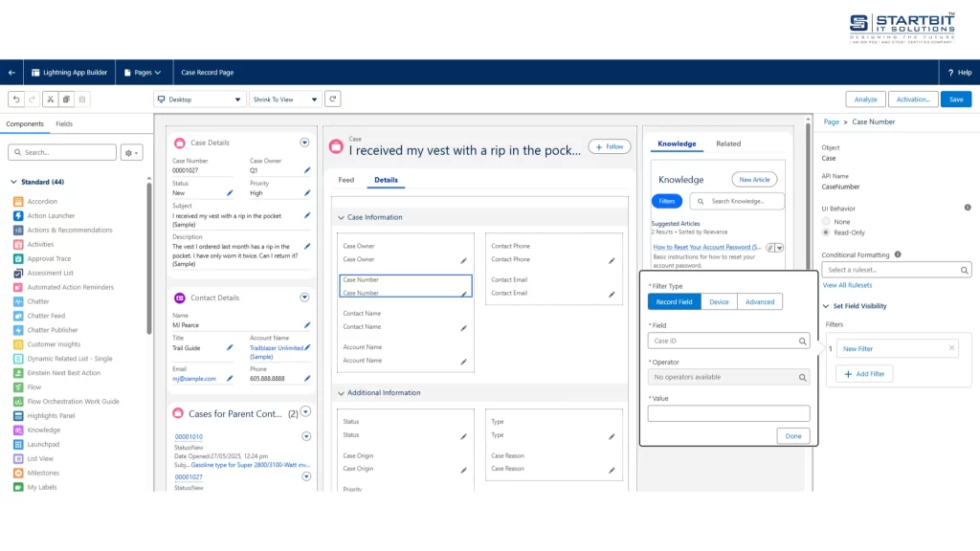Viewport: 980px width, 551px height.
Task: Click the Search Knowledge input field
Action: (737, 201)
